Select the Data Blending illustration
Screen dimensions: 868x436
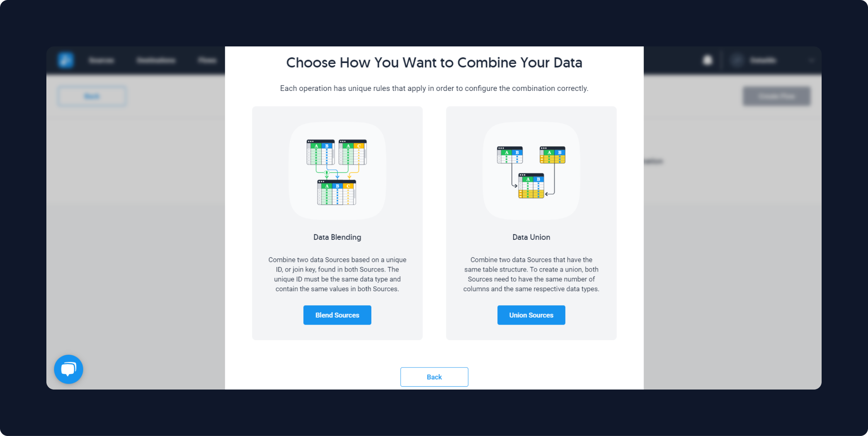[x=337, y=171]
